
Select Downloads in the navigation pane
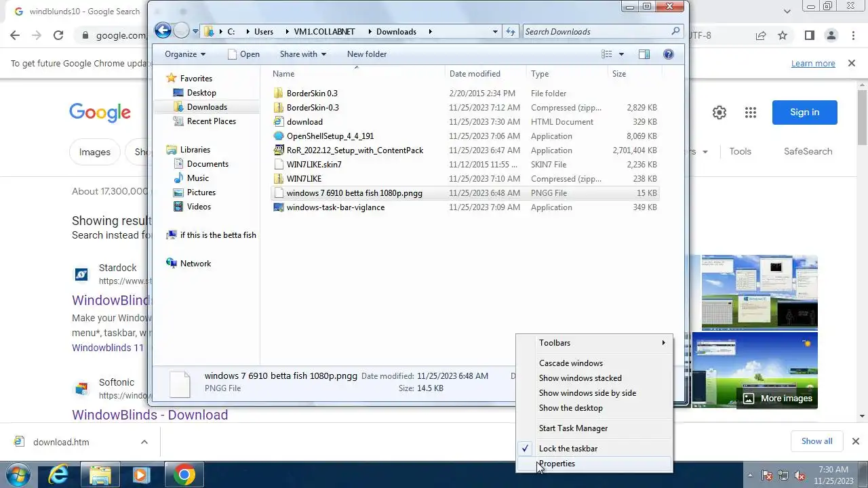pos(207,107)
